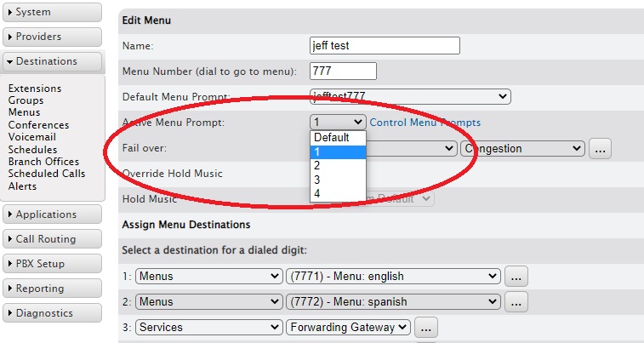Open the Control Menu Prompts link
Image resolution: width=644 pixels, height=343 pixels.
coord(425,123)
